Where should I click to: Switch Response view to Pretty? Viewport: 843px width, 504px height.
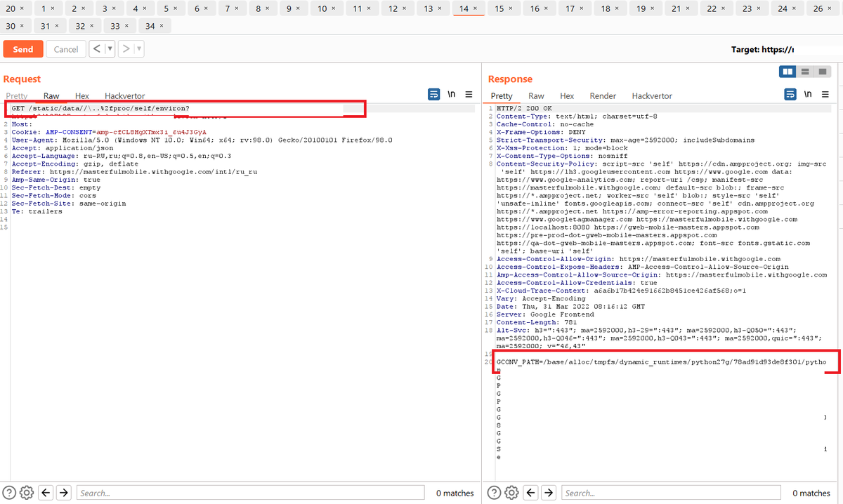502,96
